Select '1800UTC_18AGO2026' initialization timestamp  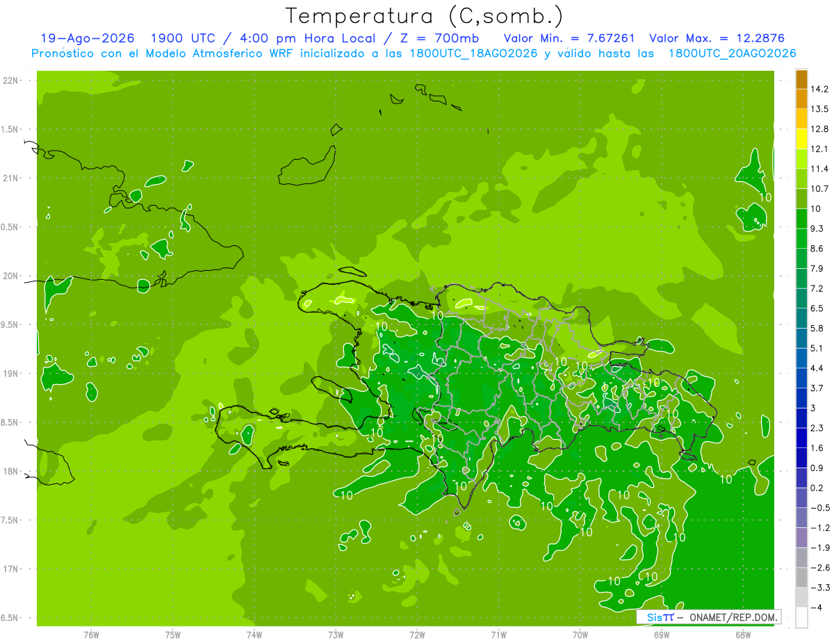click(474, 53)
